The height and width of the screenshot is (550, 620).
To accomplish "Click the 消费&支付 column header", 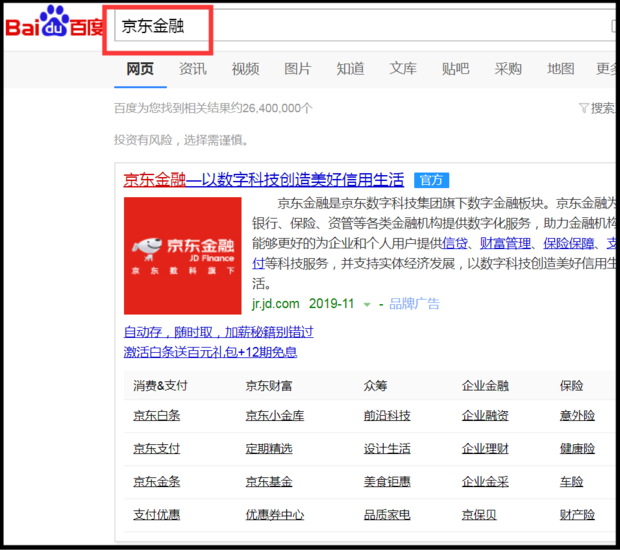I will pos(160,386).
